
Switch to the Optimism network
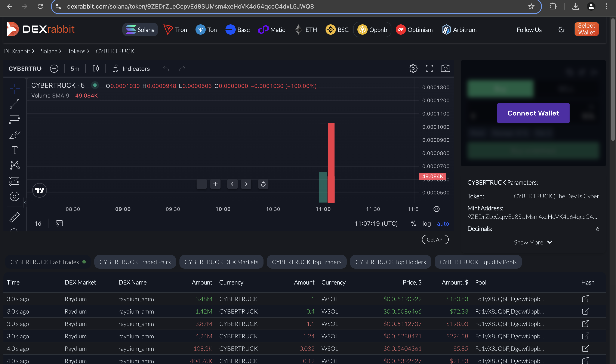click(414, 30)
